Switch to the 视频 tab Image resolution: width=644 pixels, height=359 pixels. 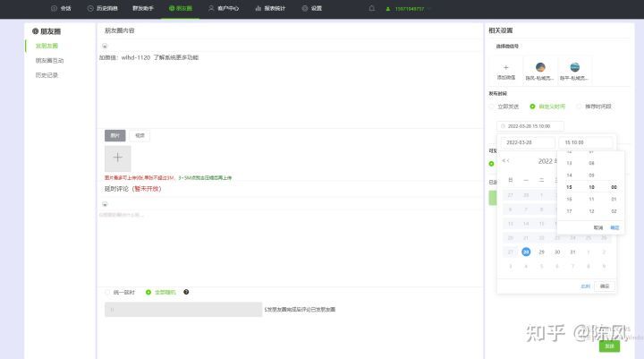pyautogui.click(x=140, y=135)
